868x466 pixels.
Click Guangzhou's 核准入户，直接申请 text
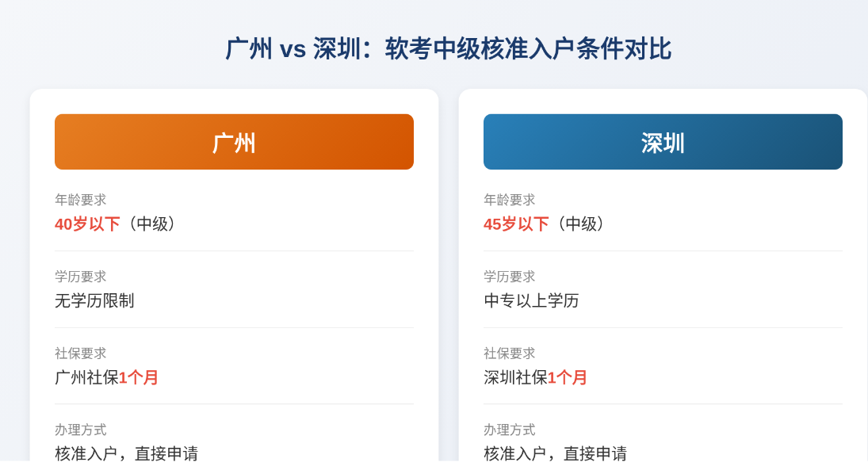tap(127, 454)
